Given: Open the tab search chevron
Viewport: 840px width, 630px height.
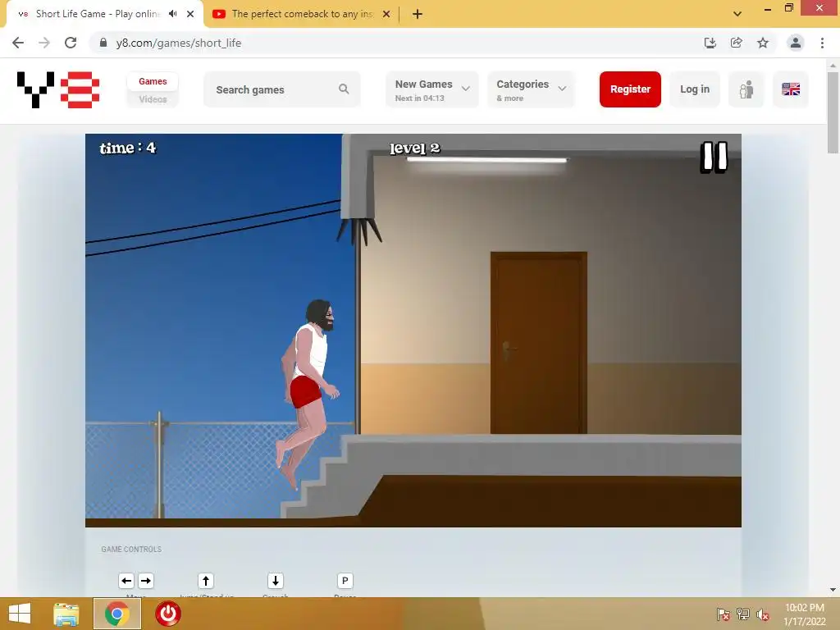Looking at the screenshot, I should point(737,14).
